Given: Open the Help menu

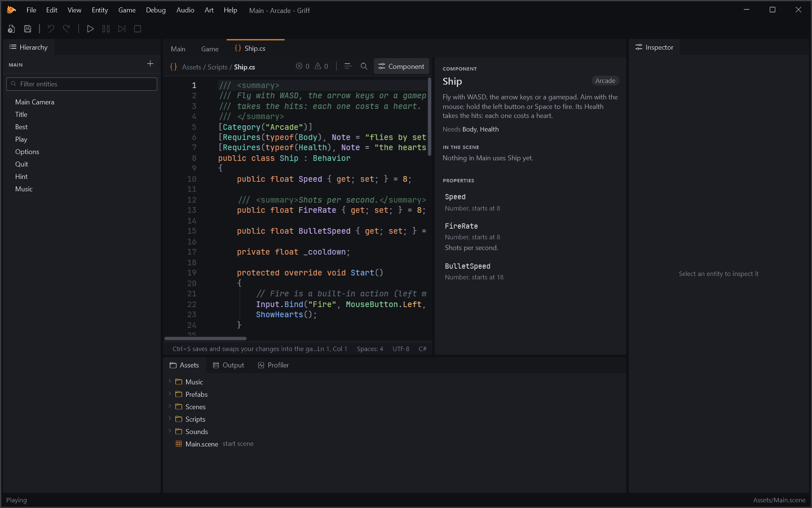Looking at the screenshot, I should click(x=230, y=10).
